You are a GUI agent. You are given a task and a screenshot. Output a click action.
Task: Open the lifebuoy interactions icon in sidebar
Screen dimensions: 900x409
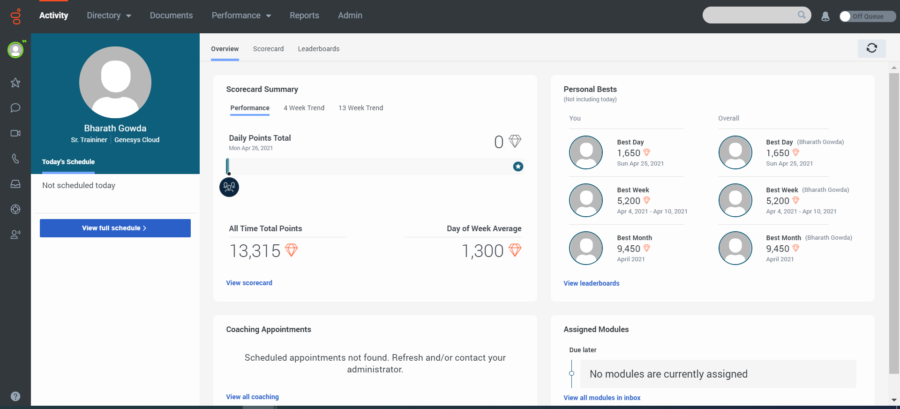coord(15,209)
